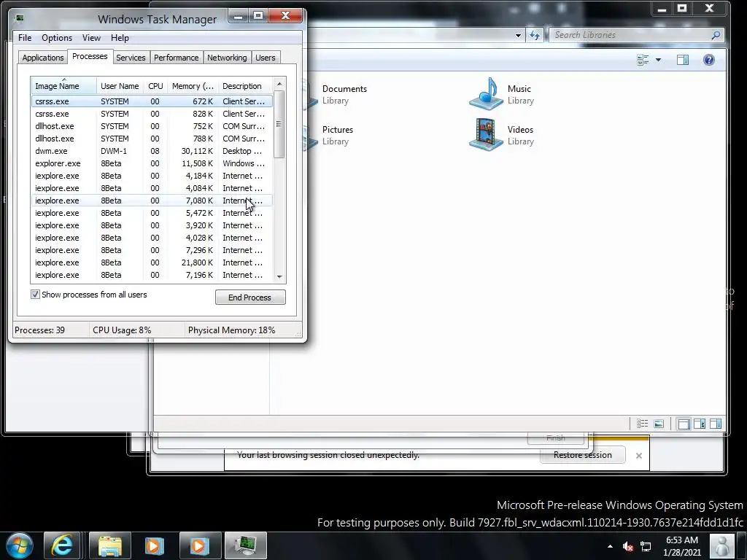Click the process list scroll down arrow

(x=279, y=276)
